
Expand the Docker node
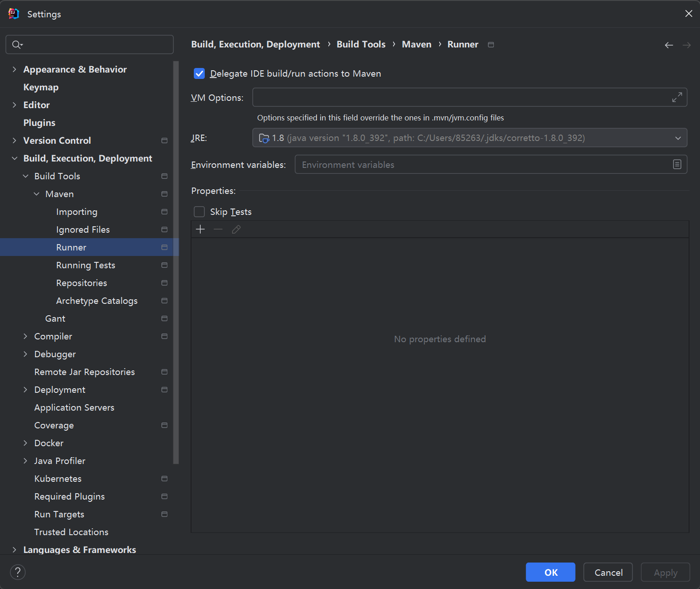26,443
